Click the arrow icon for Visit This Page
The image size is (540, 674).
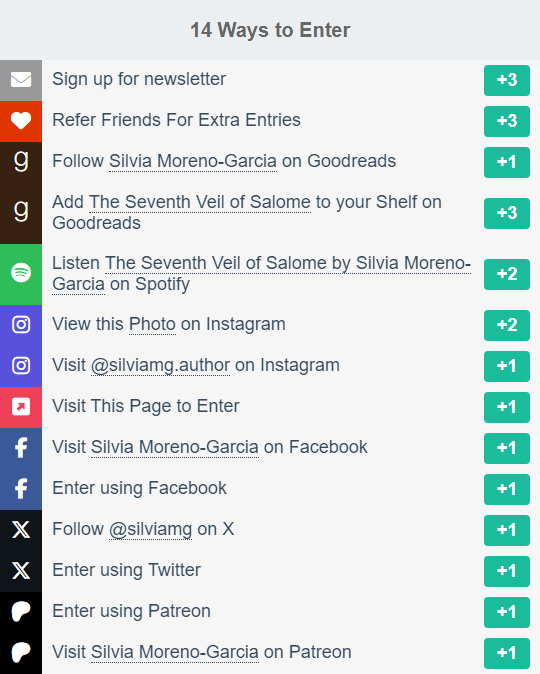[x=21, y=407]
